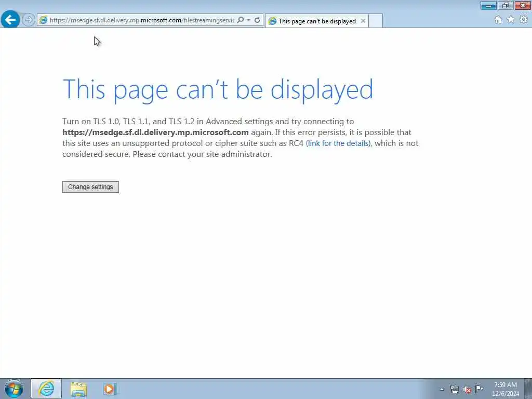Follow the 'link for the details' hyperlink

(x=339, y=143)
